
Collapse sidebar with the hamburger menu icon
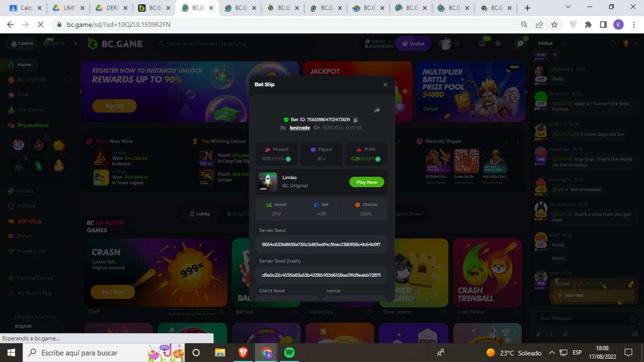(76, 43)
